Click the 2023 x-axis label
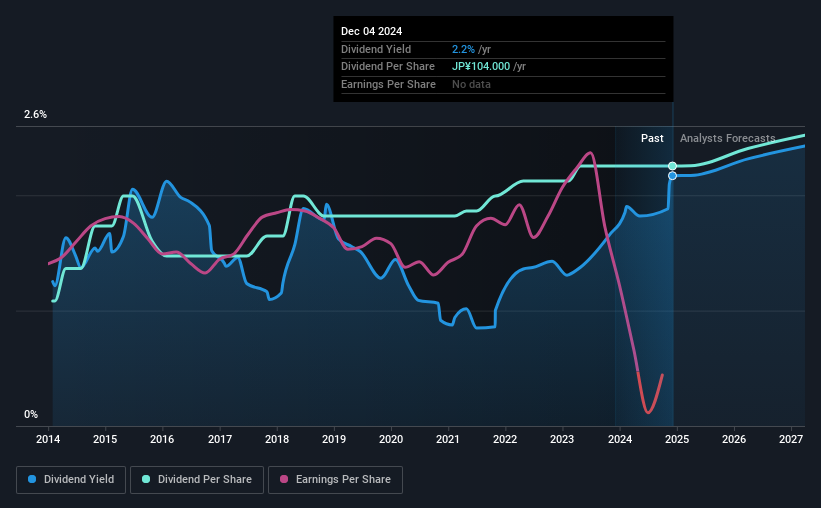Screen dimensions: 821x508 [562, 439]
